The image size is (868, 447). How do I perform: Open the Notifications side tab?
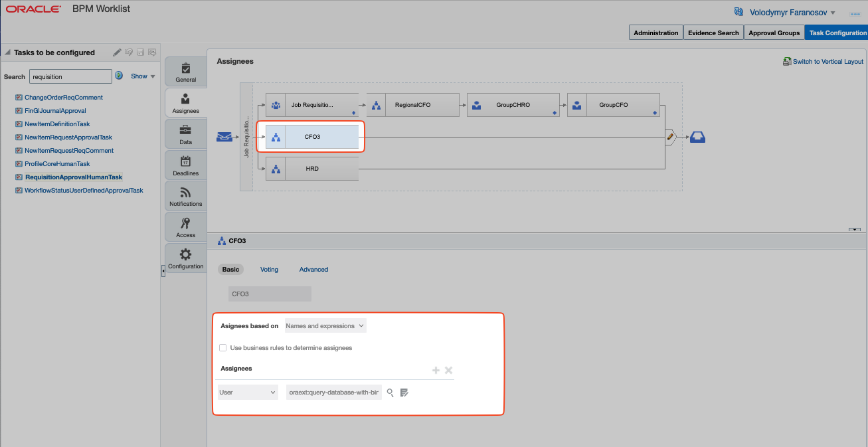(x=185, y=197)
